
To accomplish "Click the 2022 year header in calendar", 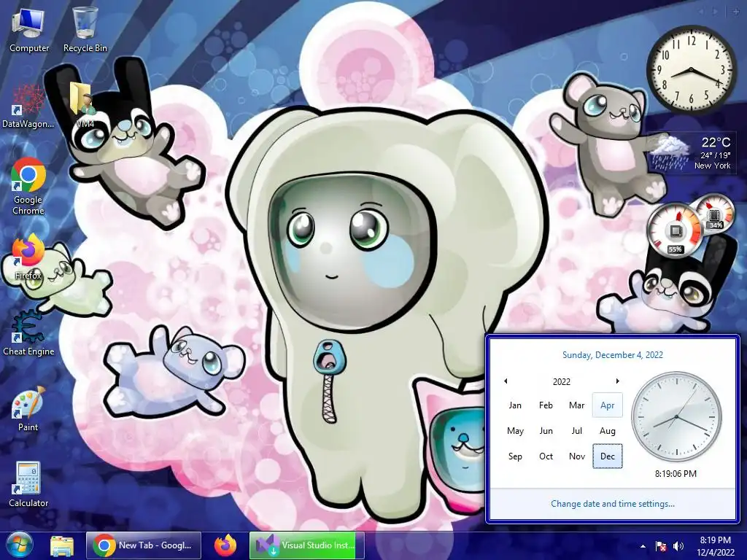I will click(562, 381).
